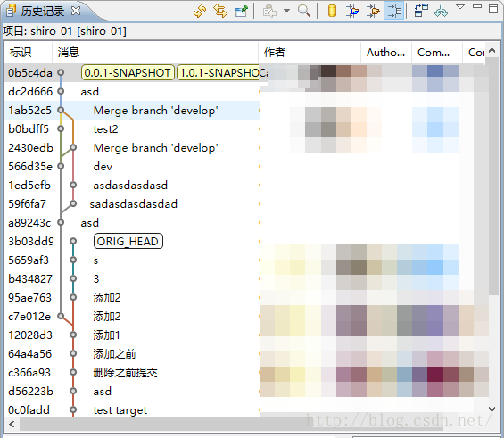
Task: Select the 历史记录 tab
Action: [43, 12]
